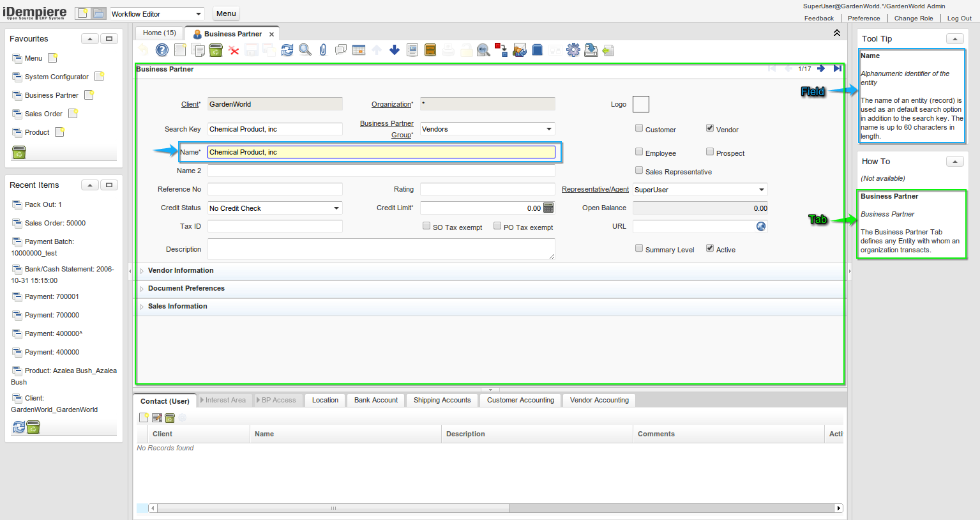Screen dimensions: 980x520
Task: Open the Vendor Accounting tab
Action: [599, 400]
